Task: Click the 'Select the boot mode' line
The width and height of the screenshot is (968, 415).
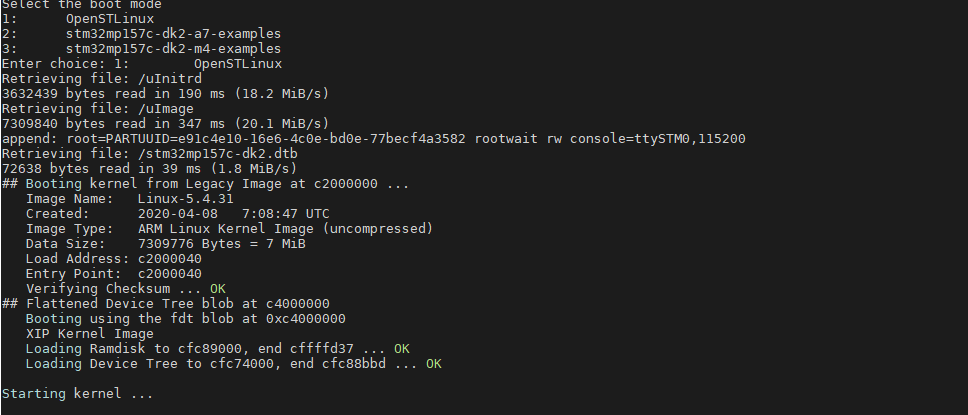Action: point(81,4)
